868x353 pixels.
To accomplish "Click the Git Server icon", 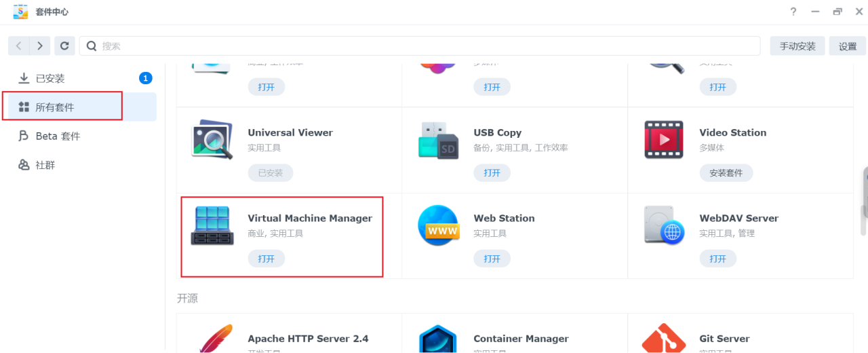I will 664,339.
